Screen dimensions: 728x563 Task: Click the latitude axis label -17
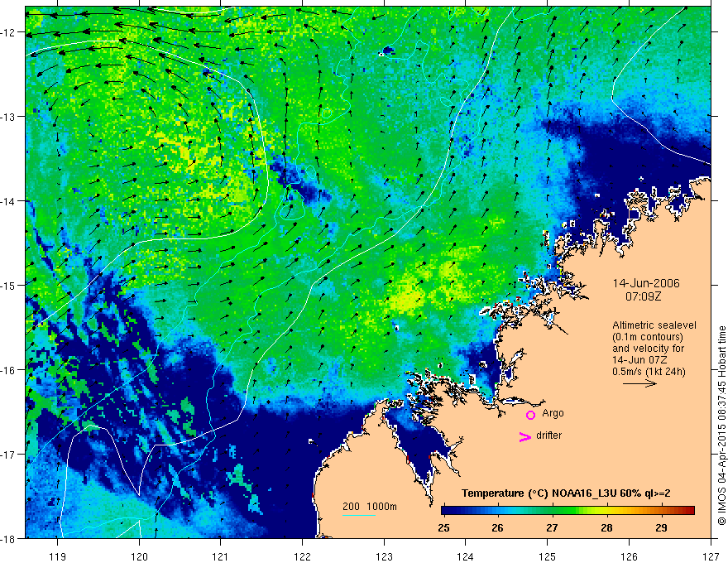pos(9,454)
